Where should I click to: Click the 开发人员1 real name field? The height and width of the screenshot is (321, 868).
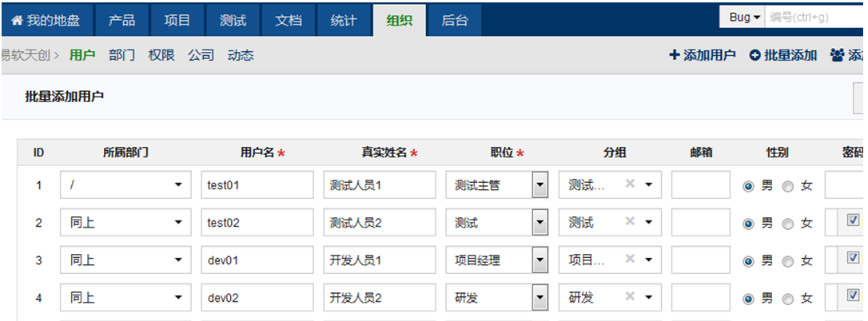(380, 260)
